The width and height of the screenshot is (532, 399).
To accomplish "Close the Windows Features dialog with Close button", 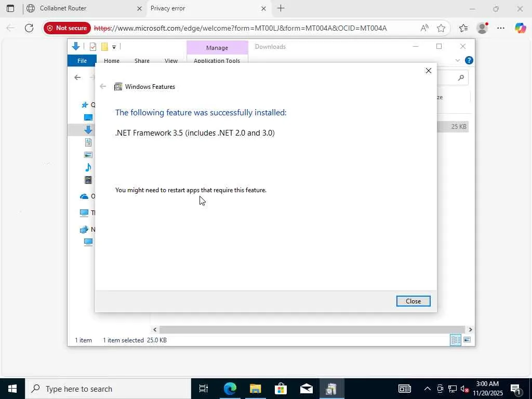I will 413,301.
